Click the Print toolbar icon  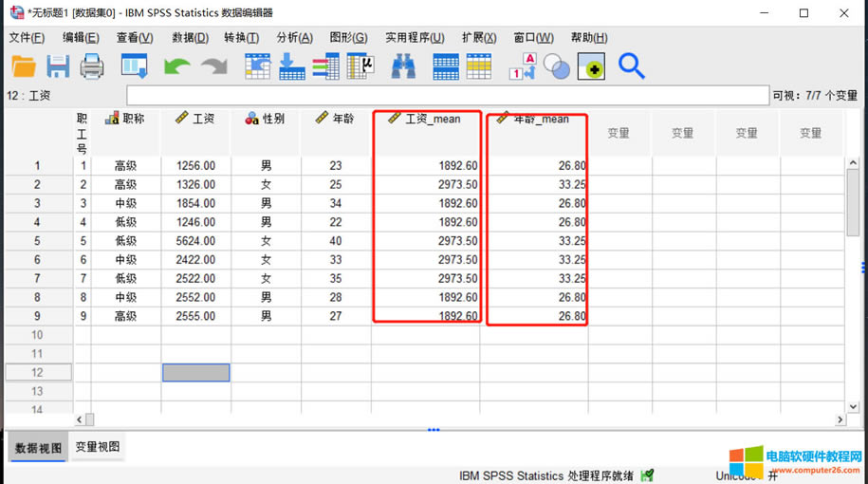point(92,66)
